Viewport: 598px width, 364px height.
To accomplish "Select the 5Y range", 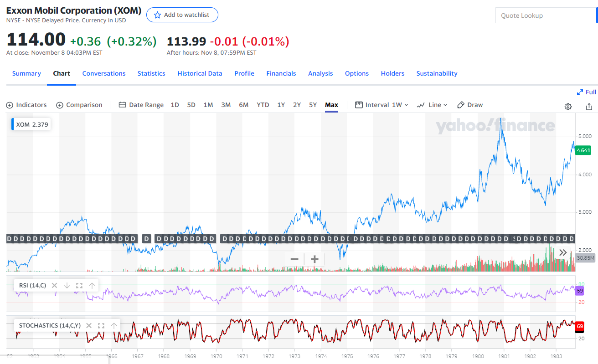I will (313, 105).
